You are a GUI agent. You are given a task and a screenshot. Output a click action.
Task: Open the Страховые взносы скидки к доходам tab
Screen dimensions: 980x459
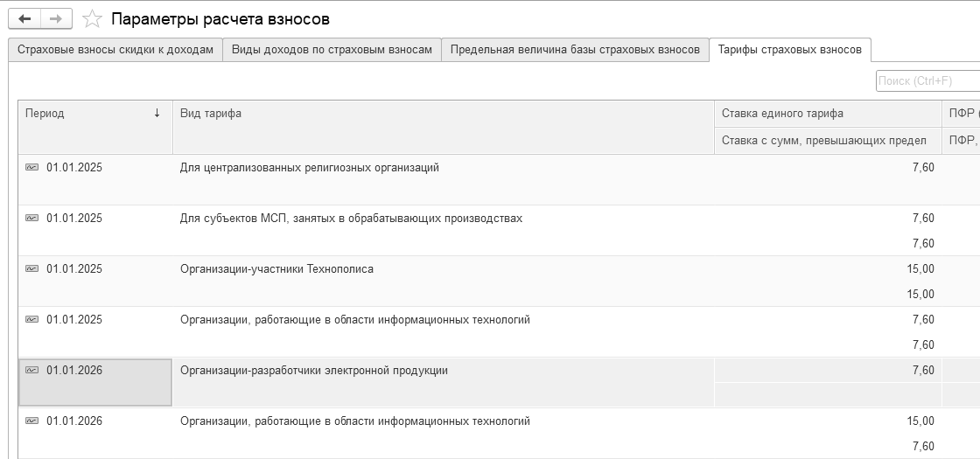[x=115, y=50]
